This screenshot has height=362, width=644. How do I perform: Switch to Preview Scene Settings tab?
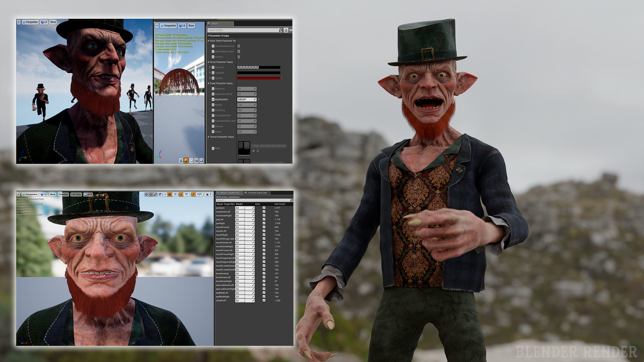(257, 193)
